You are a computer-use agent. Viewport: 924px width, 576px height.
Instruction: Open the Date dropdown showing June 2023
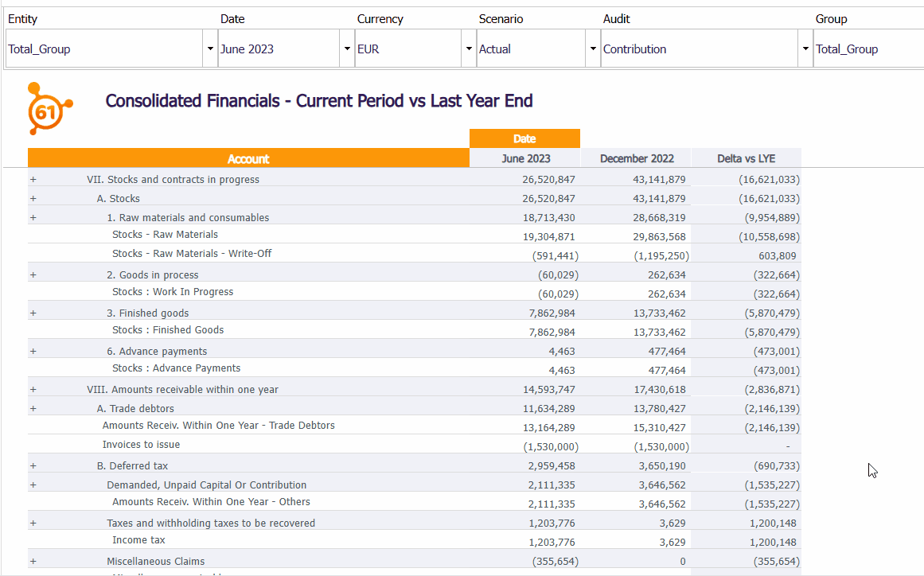tap(346, 49)
